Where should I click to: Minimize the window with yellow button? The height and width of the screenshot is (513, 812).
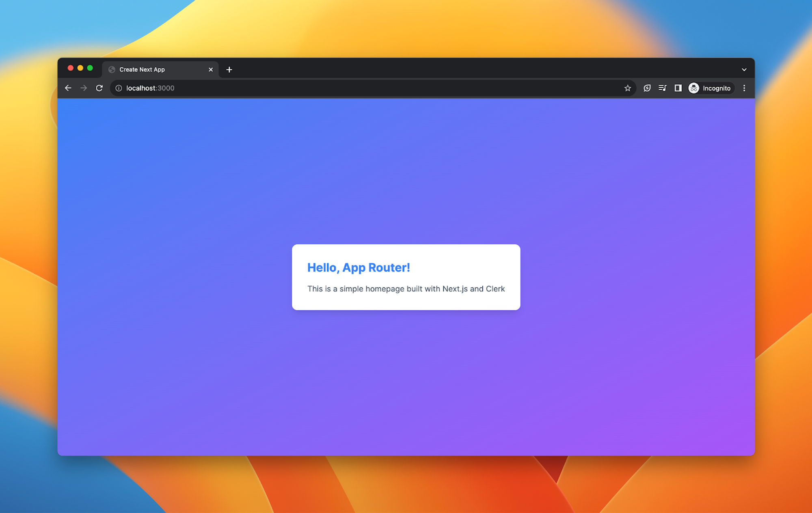click(x=80, y=68)
